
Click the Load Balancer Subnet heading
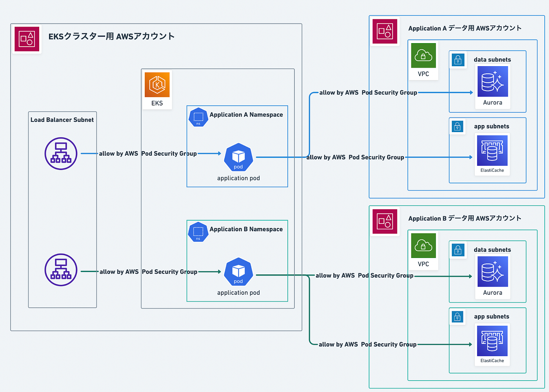[62, 120]
